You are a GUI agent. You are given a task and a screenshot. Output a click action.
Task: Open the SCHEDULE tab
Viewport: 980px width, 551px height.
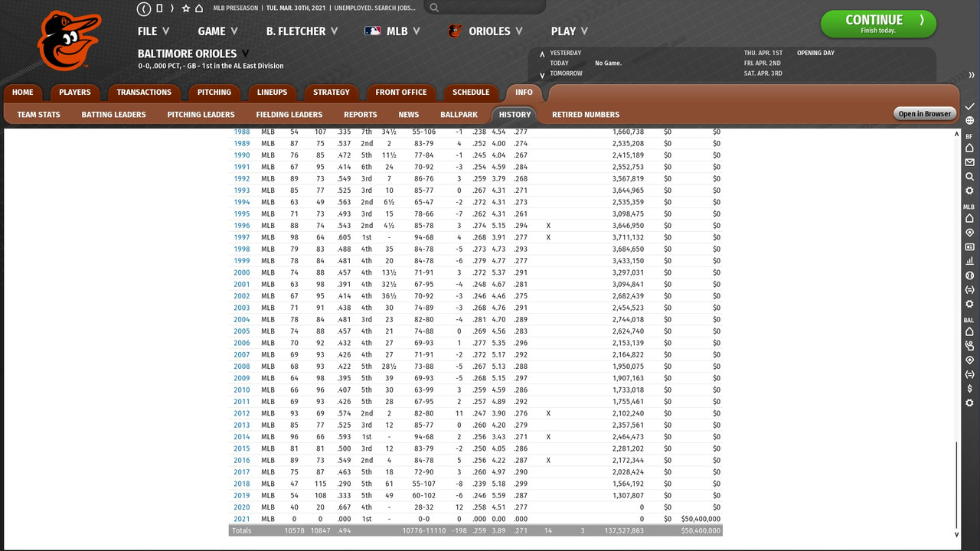point(471,93)
